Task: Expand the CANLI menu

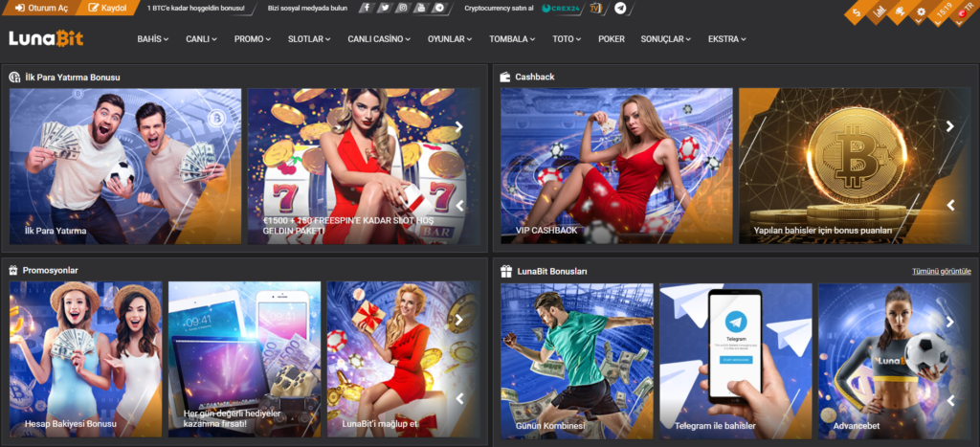Action: point(201,38)
